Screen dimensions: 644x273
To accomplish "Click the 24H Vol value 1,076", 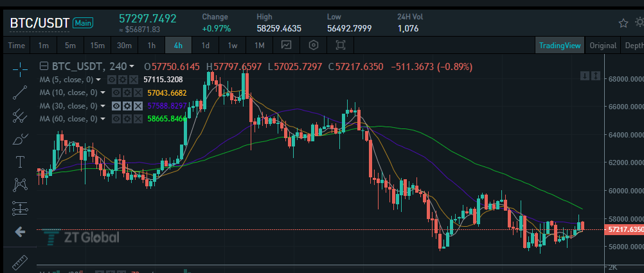I will click(x=408, y=28).
